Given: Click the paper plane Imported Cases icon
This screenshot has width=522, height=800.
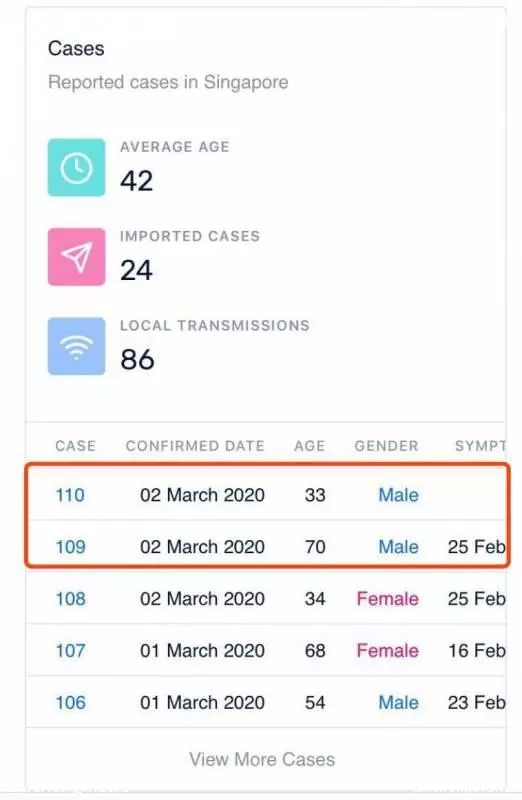Looking at the screenshot, I should 77,257.
